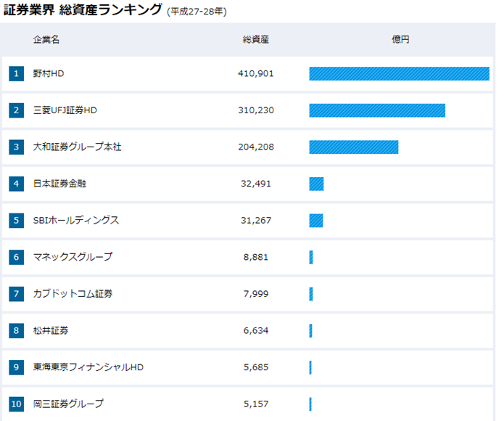
Task: Click the total assets value 5,157
Action: 256,404
